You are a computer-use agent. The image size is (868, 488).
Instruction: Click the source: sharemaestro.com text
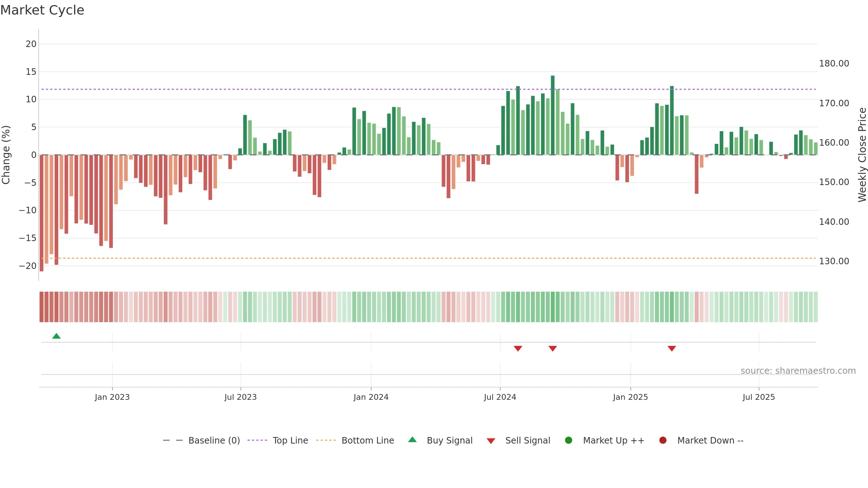[798, 371]
